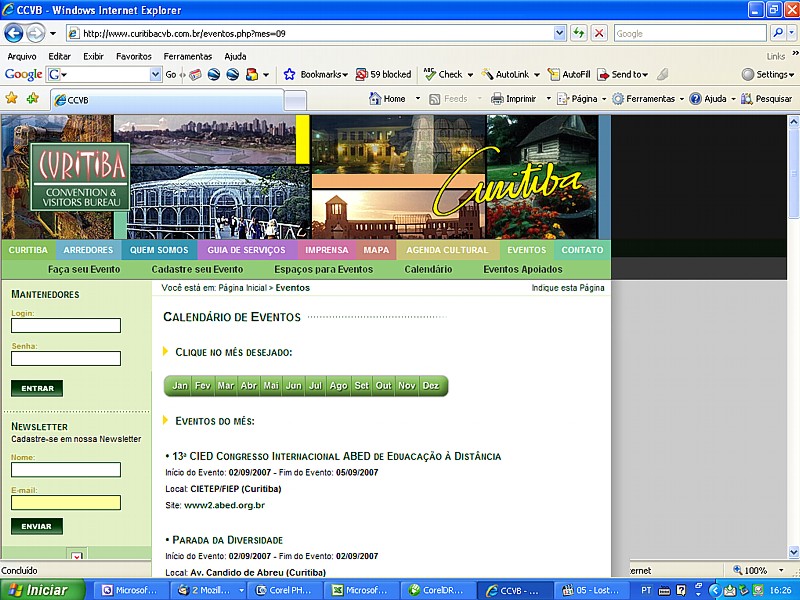Click the ENTRAR login button
This screenshot has height=600, width=800.
point(37,388)
